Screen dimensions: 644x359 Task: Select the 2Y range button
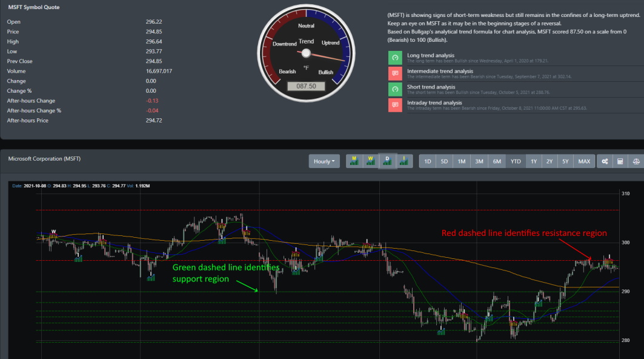pos(549,161)
